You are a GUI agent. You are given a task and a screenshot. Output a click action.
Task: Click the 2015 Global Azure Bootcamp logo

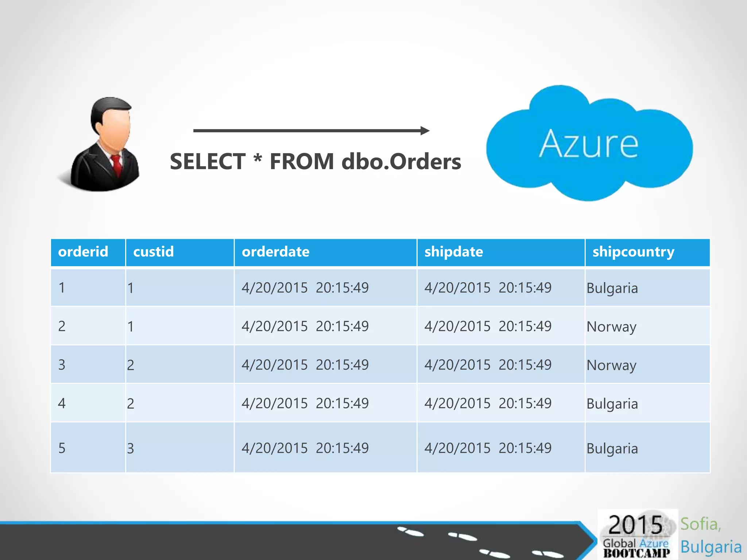pos(636,534)
